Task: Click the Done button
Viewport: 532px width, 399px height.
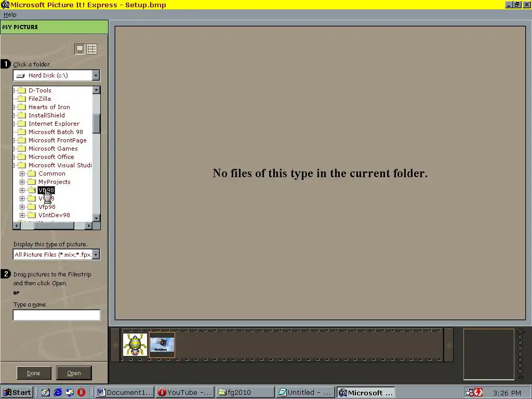Action: click(x=34, y=373)
